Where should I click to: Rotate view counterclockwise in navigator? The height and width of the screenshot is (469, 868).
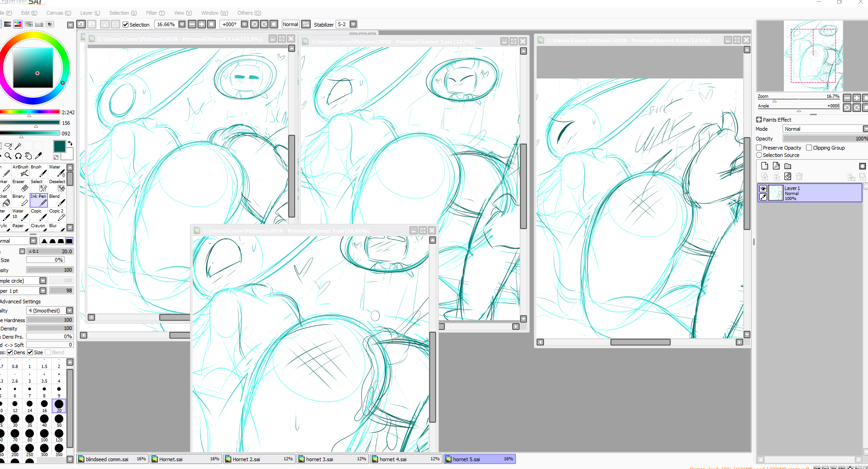pyautogui.click(x=847, y=107)
